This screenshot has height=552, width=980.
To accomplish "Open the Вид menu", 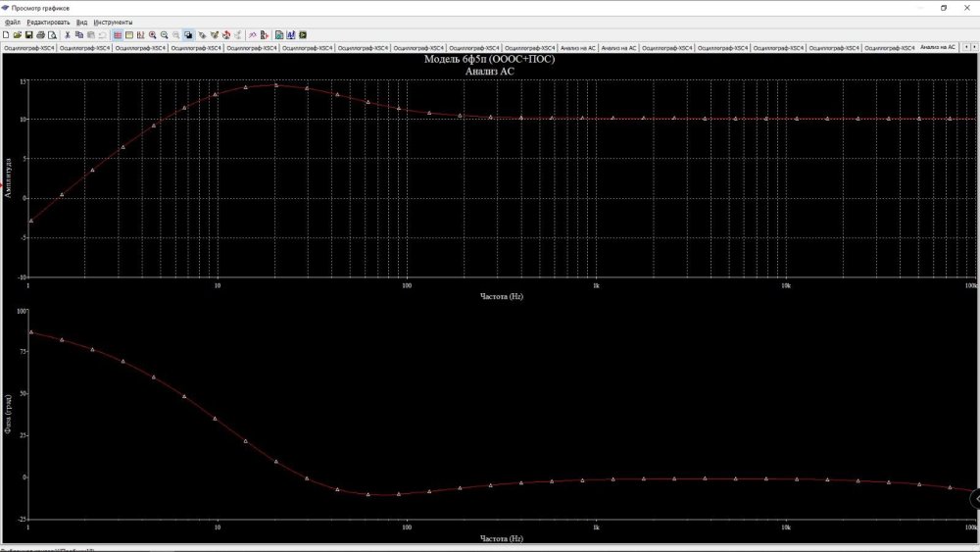I will tap(81, 22).
